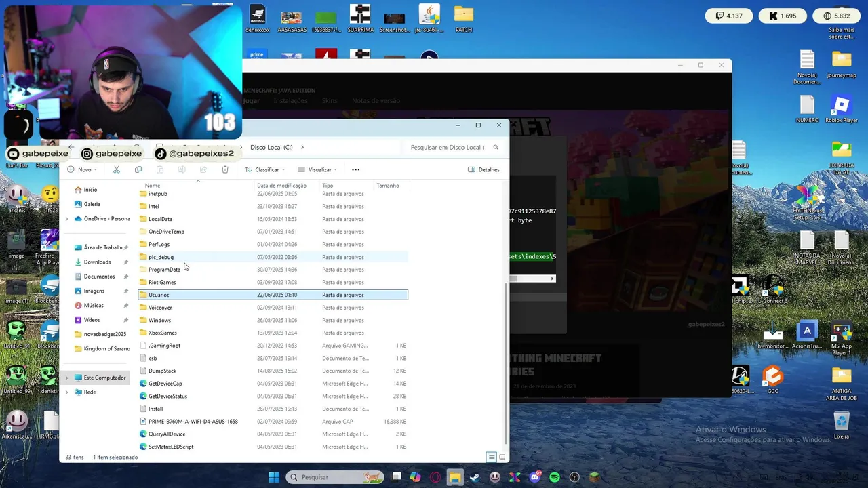Click the taskbar Pesquisar search box

coord(334,477)
